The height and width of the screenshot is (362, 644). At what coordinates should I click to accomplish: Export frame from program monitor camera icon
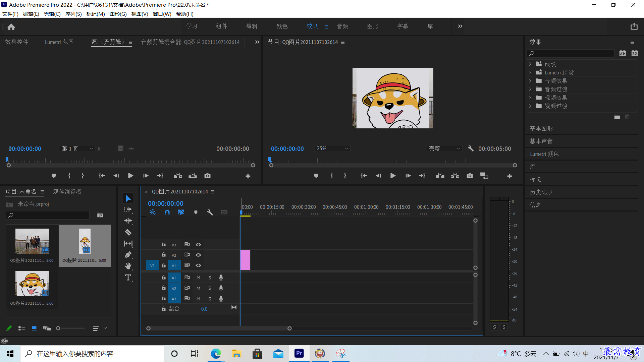point(470,176)
